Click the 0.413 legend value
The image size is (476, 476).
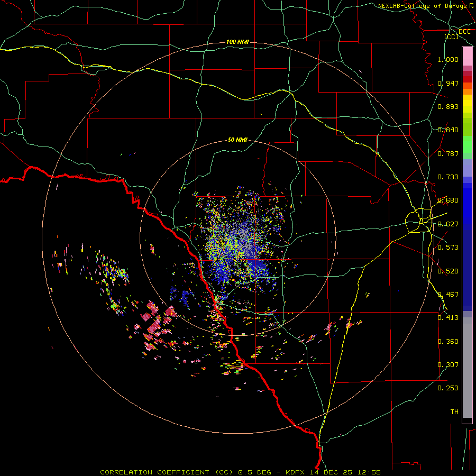pyautogui.click(x=448, y=318)
